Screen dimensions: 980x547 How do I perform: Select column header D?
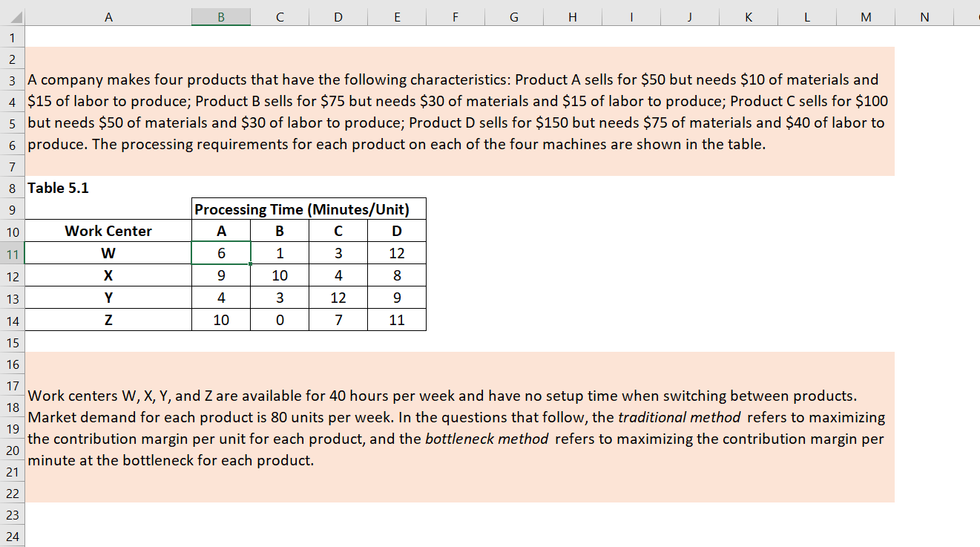338,16
